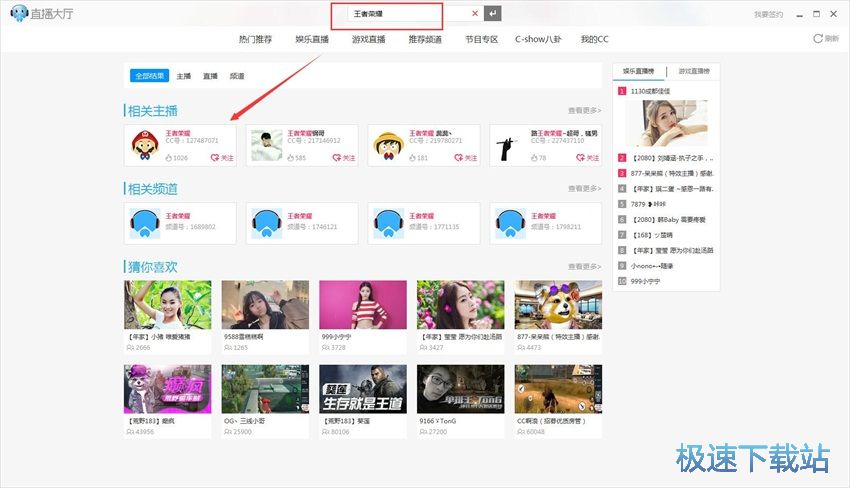Filter results by 直播
Image resolution: width=850 pixels, height=488 pixels.
210,76
